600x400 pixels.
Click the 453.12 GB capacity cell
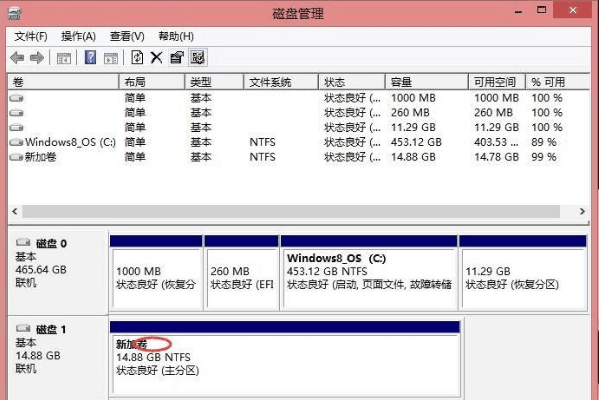pyautogui.click(x=416, y=142)
